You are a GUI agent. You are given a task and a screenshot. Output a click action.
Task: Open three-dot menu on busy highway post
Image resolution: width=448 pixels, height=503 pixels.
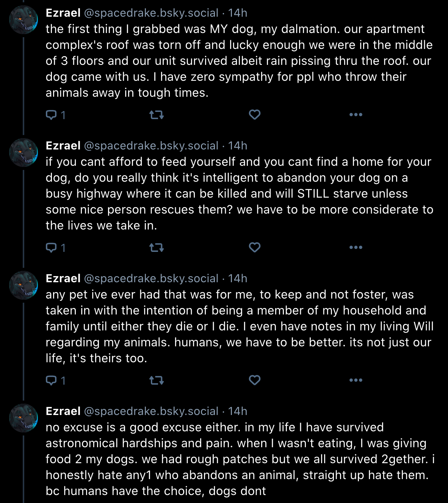click(356, 247)
